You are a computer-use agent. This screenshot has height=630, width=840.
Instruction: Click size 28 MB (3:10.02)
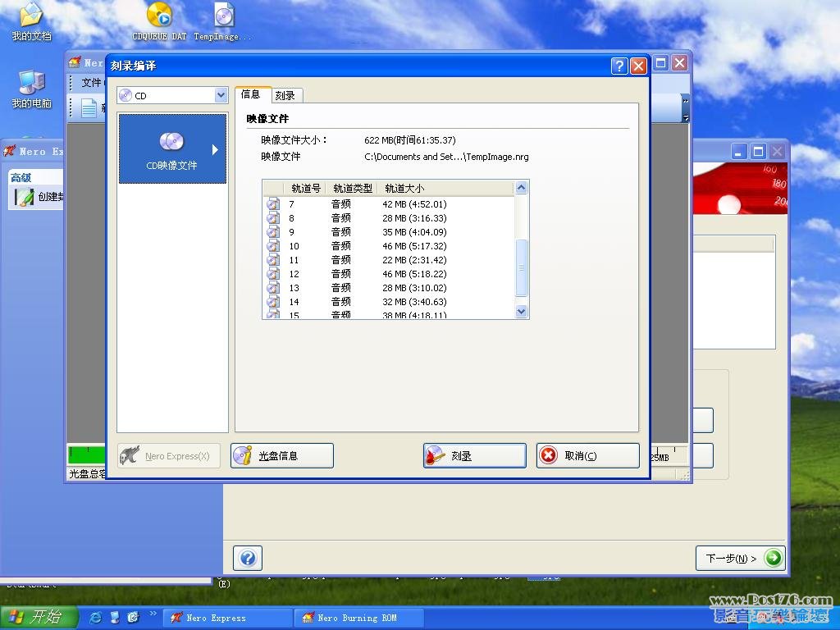click(x=414, y=288)
